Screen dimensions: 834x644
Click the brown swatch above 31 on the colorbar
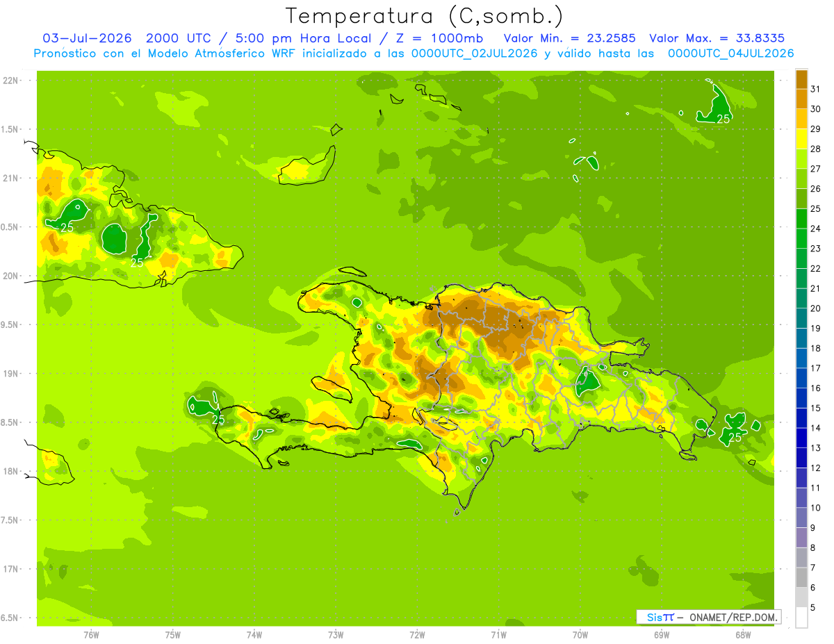coord(801,79)
